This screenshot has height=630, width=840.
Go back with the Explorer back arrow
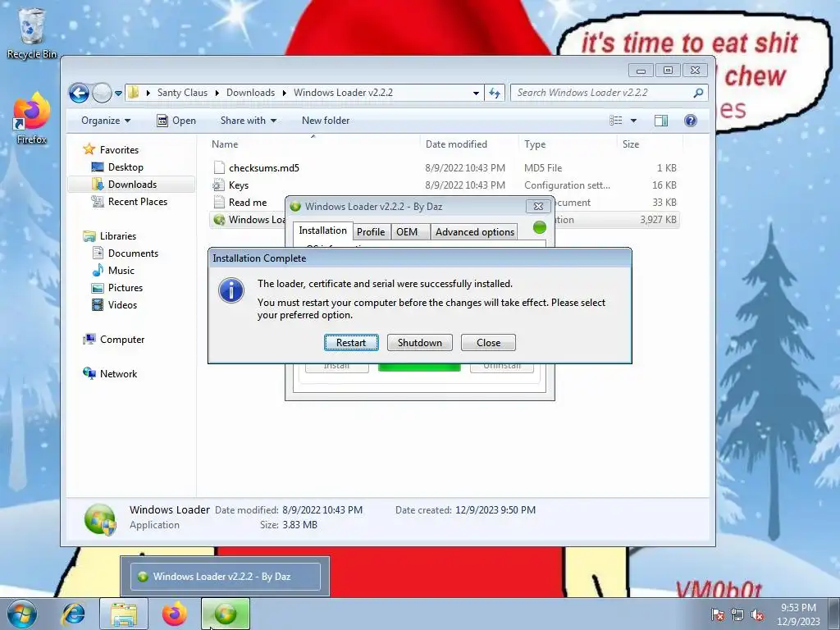click(79, 94)
